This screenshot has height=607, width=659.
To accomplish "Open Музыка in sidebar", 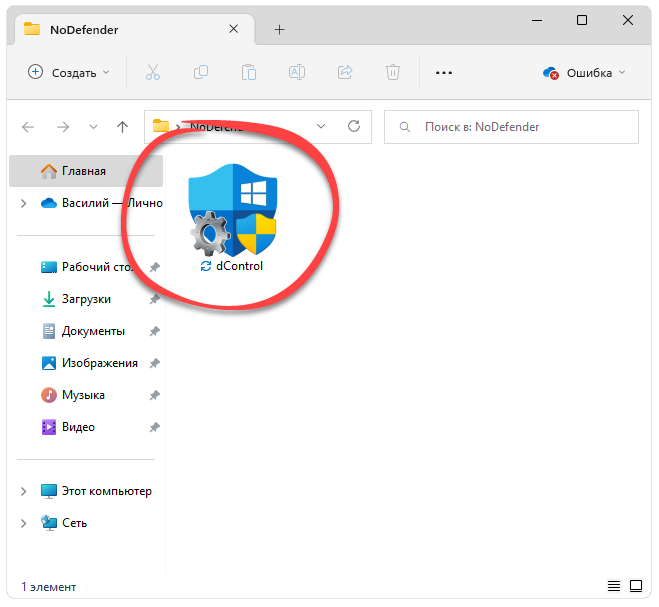I will (73, 395).
